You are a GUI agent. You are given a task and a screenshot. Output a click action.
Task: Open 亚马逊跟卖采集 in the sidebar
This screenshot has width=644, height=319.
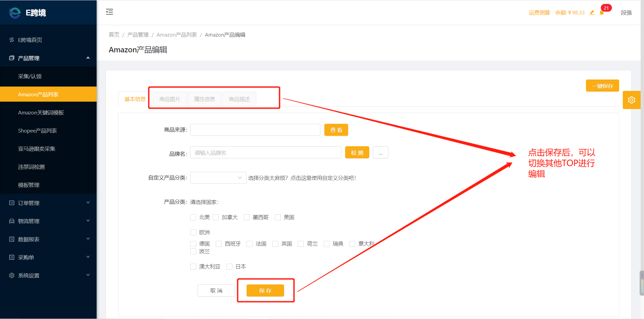[48, 149]
